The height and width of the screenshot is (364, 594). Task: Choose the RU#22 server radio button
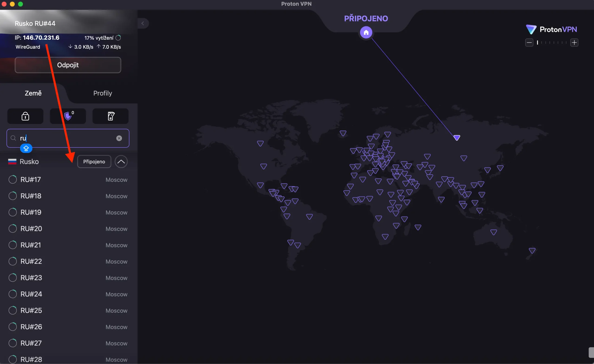pyautogui.click(x=13, y=261)
